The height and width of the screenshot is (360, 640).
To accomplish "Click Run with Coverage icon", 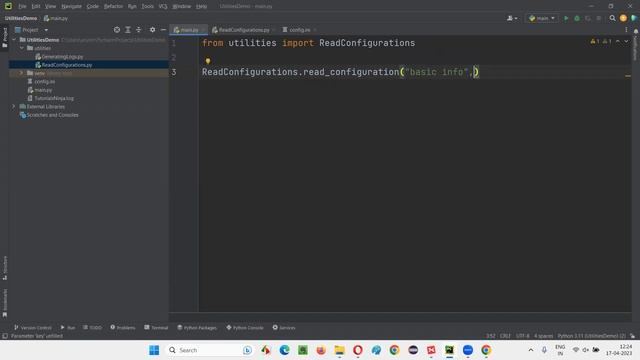I will (x=588, y=18).
